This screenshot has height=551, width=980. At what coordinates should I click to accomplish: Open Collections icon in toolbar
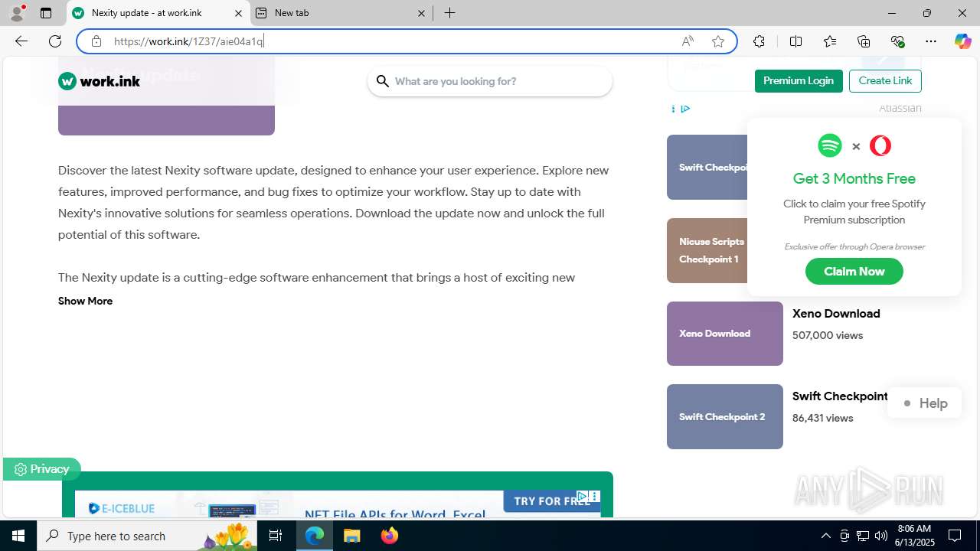[x=864, y=41]
